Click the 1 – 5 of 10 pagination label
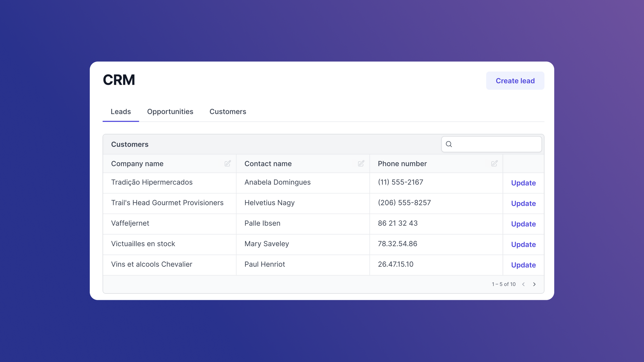The height and width of the screenshot is (362, 644). 504,284
